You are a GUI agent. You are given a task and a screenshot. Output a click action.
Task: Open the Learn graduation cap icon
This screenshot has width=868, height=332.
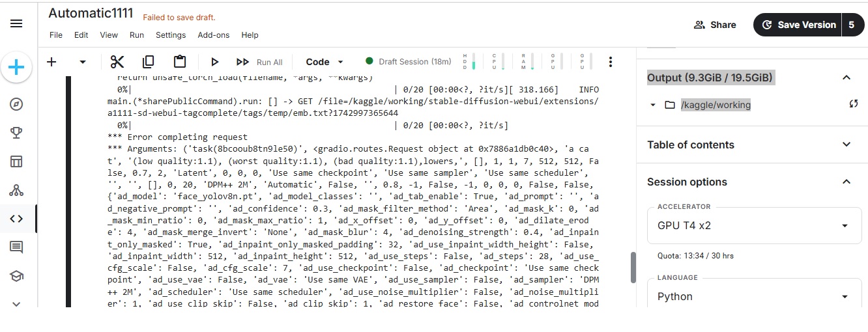click(x=16, y=276)
